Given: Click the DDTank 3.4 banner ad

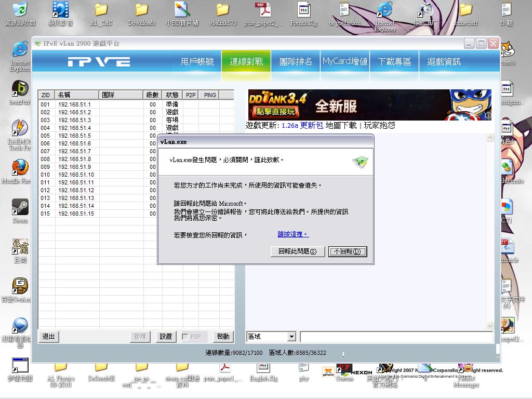Looking at the screenshot, I should coord(369,104).
